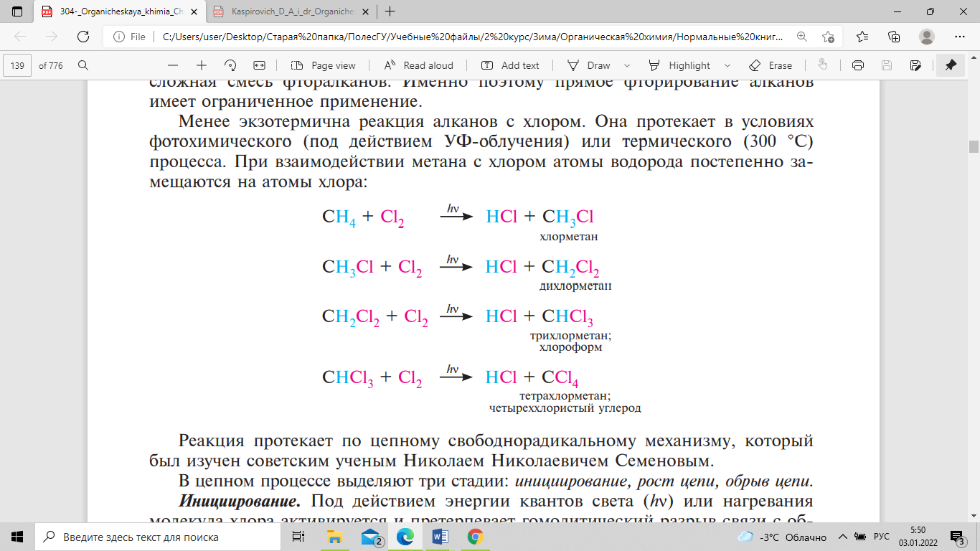Reload the current PDF page
The height and width of the screenshot is (551, 980).
point(83,37)
